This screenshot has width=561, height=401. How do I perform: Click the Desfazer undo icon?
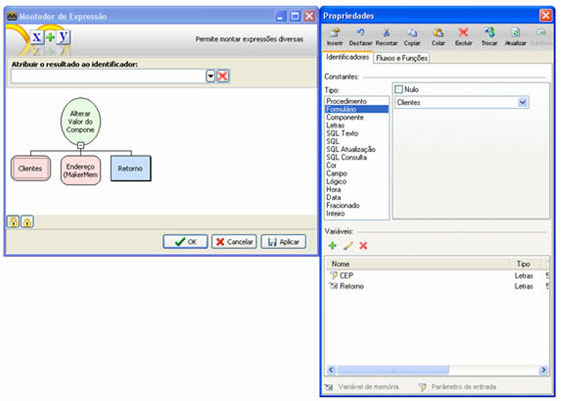[x=360, y=33]
